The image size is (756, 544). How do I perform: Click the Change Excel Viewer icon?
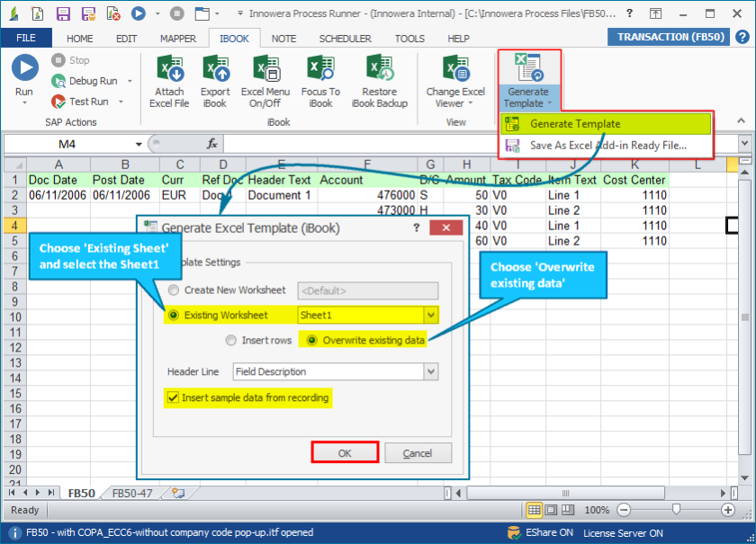(x=455, y=69)
